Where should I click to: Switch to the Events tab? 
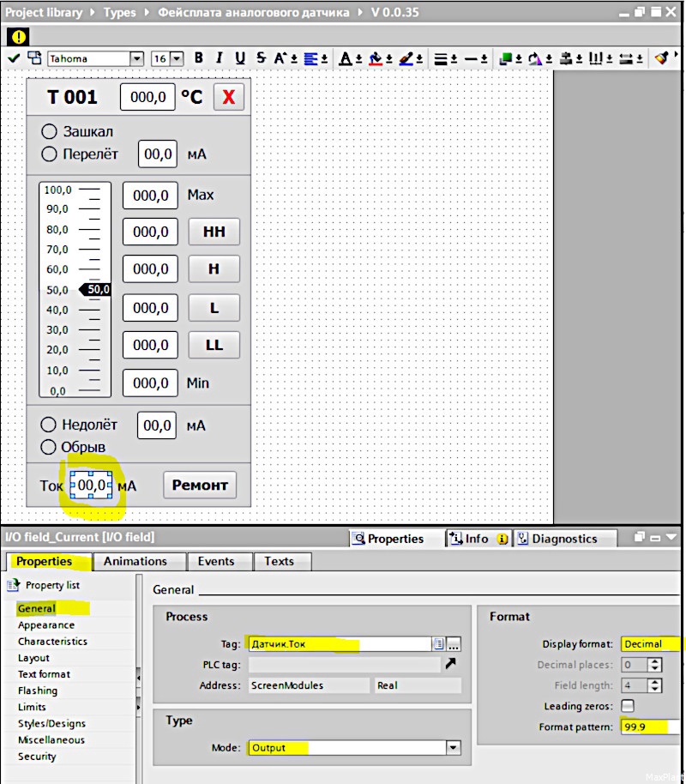pos(216,561)
